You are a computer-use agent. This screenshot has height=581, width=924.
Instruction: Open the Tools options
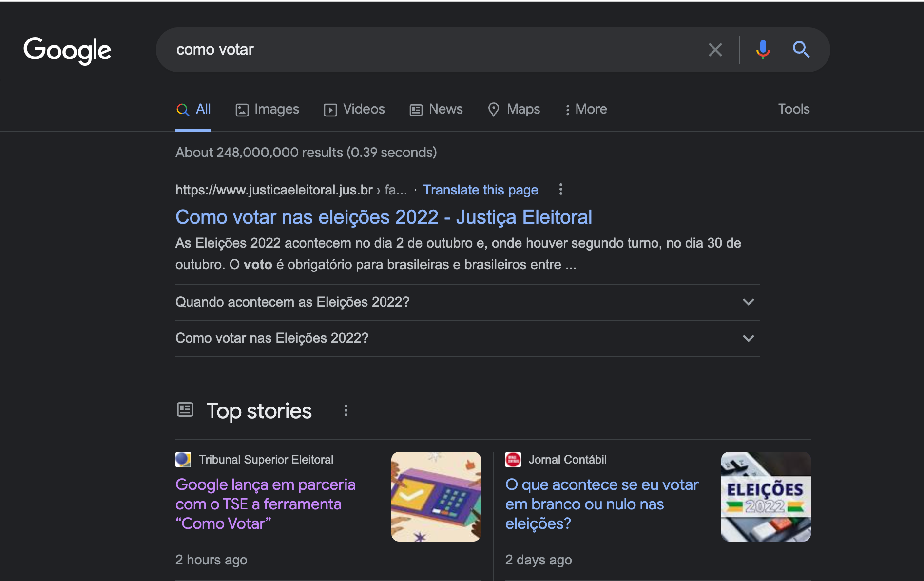pyautogui.click(x=794, y=109)
